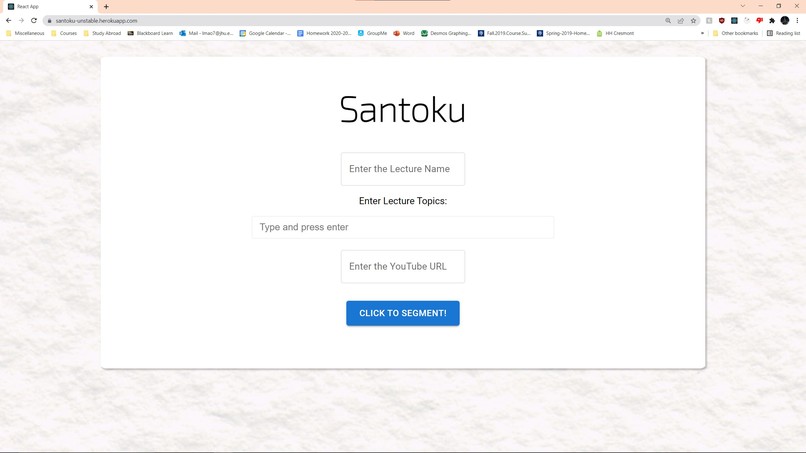Open the Blackboard Learn bookmark
Viewport: 806px width, 453px height.
click(150, 33)
